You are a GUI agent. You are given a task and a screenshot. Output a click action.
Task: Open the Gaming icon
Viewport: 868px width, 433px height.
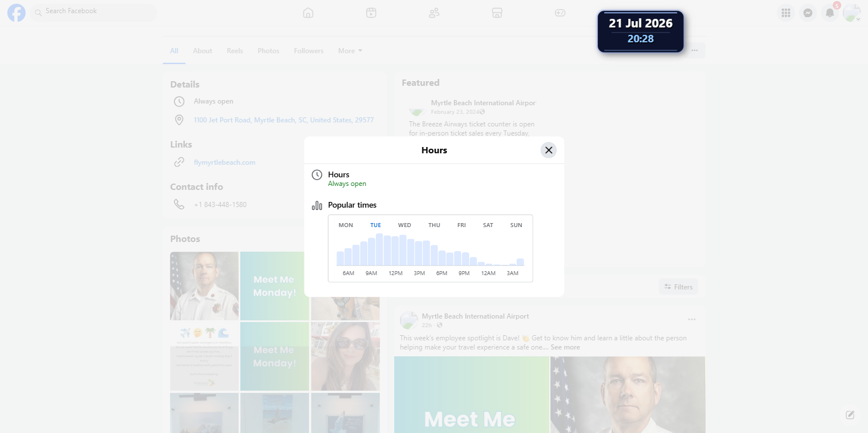(x=560, y=13)
